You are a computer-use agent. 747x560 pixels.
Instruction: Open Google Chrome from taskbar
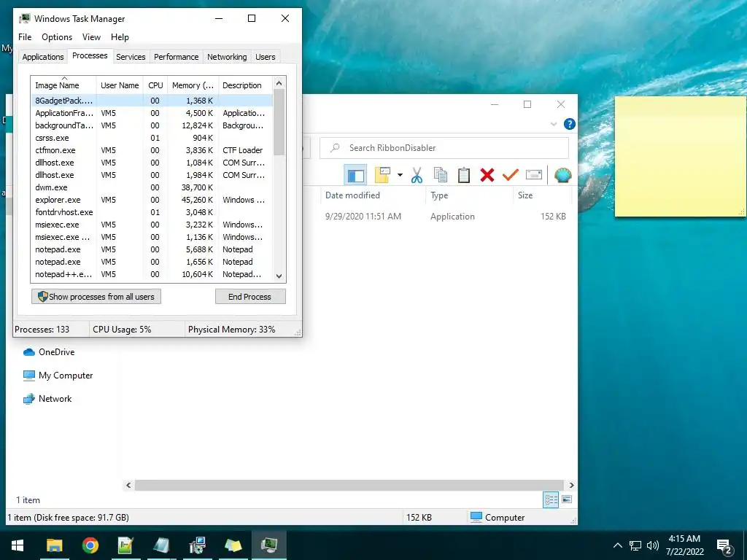[x=90, y=545]
